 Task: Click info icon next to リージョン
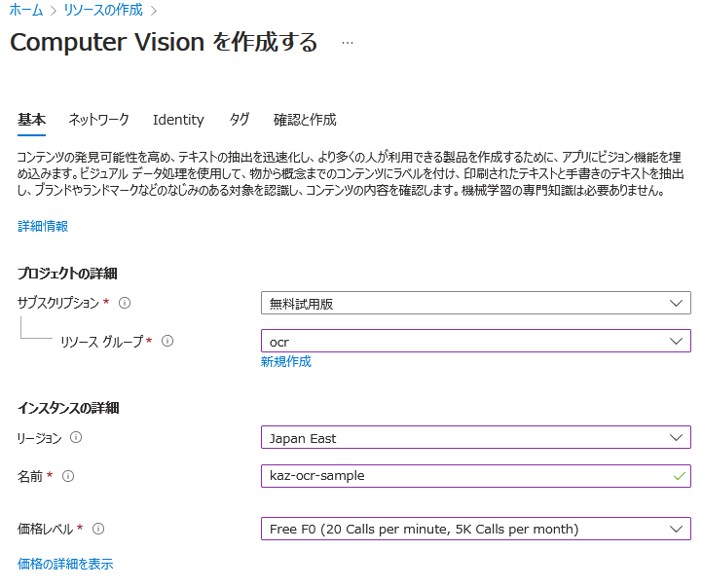tap(76, 438)
